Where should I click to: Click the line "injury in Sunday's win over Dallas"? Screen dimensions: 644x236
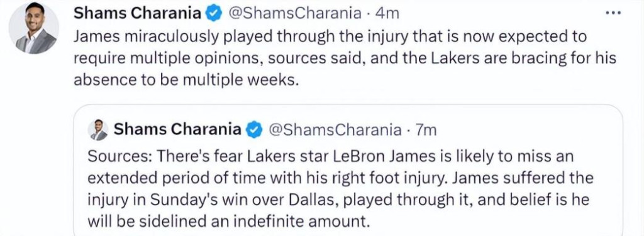[x=338, y=200]
